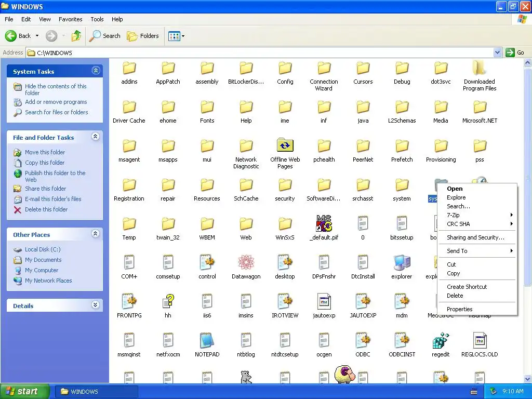This screenshot has height=399, width=532.
Task: Click the Up folder toolbar icon
Action: (x=76, y=36)
